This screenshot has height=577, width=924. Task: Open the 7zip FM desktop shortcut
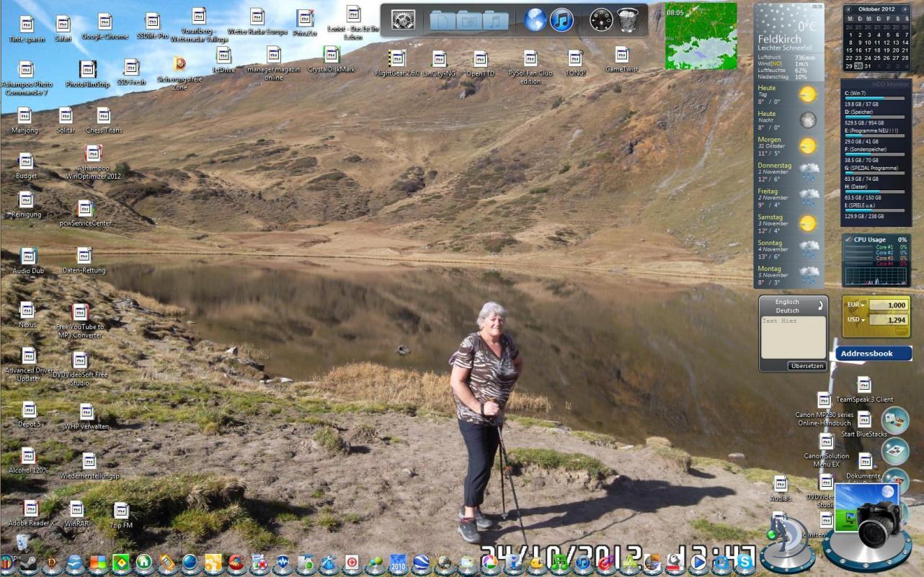point(121,516)
